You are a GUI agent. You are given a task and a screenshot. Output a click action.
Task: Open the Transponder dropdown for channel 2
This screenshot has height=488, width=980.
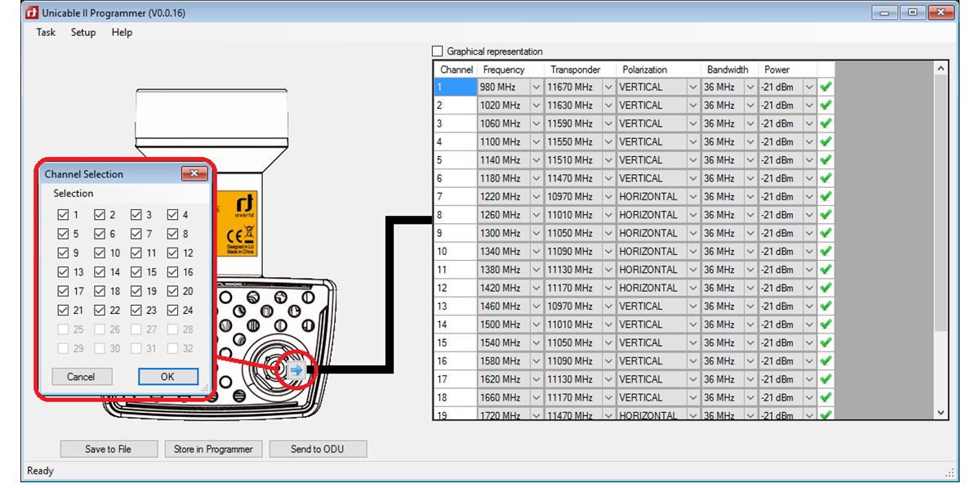point(608,105)
